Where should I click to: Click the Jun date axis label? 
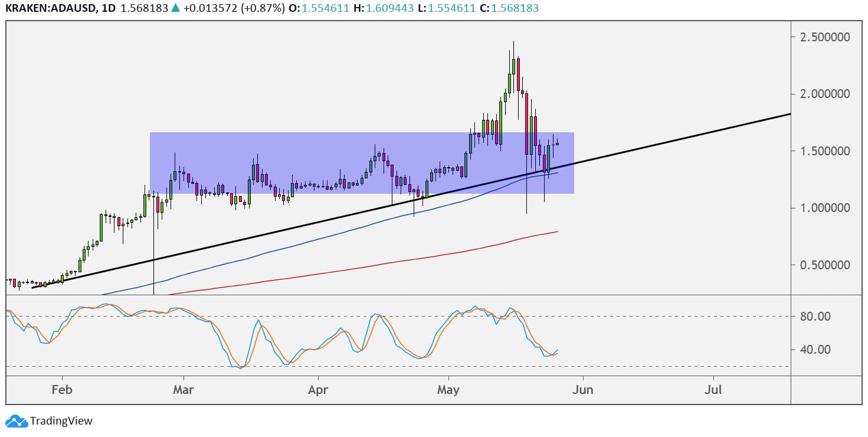click(583, 390)
